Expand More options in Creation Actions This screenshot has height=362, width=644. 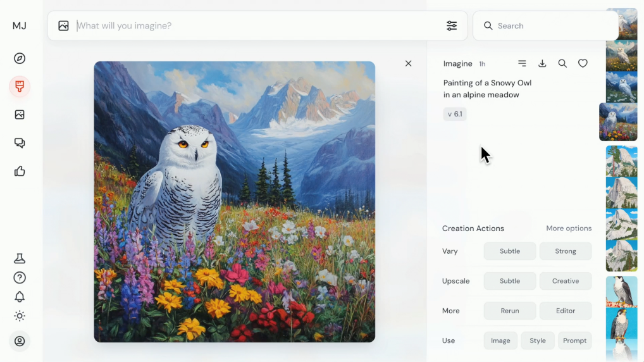click(x=569, y=228)
